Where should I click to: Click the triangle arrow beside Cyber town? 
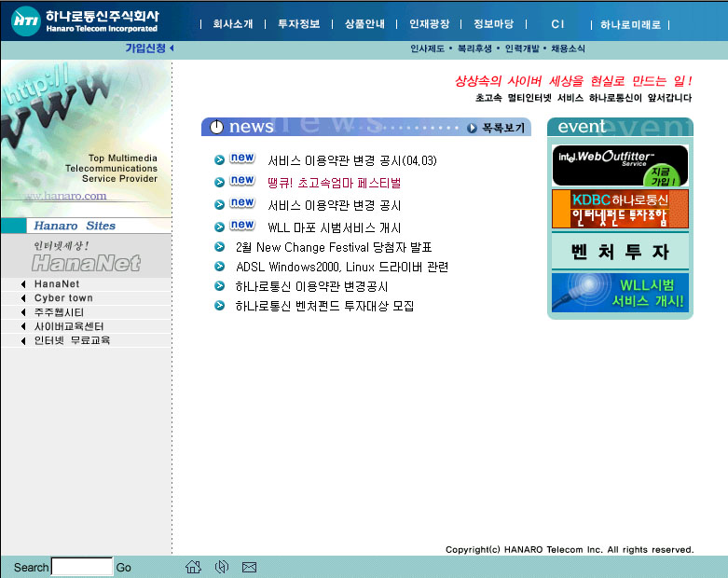(x=22, y=298)
